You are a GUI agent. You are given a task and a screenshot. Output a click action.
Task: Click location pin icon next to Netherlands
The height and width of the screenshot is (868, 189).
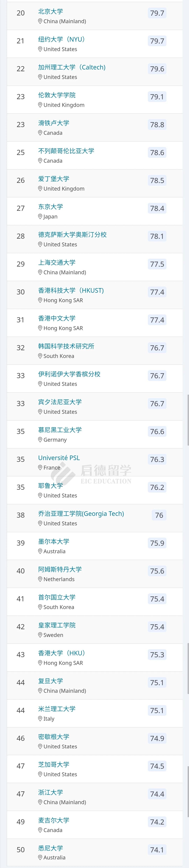point(40,579)
